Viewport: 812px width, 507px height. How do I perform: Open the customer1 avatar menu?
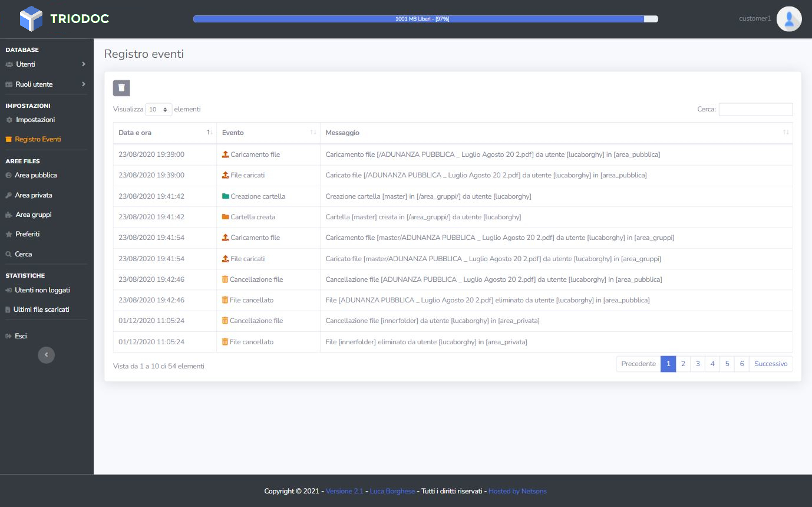pos(789,19)
